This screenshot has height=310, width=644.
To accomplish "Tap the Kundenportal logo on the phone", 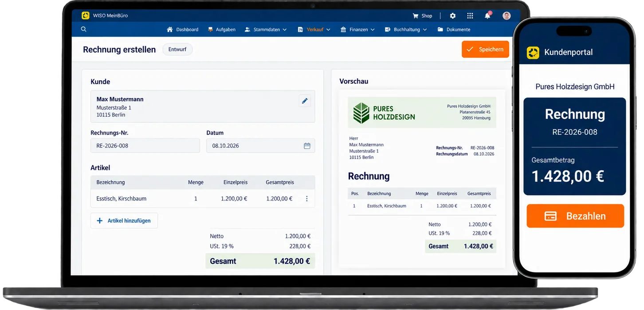I will 533,52.
